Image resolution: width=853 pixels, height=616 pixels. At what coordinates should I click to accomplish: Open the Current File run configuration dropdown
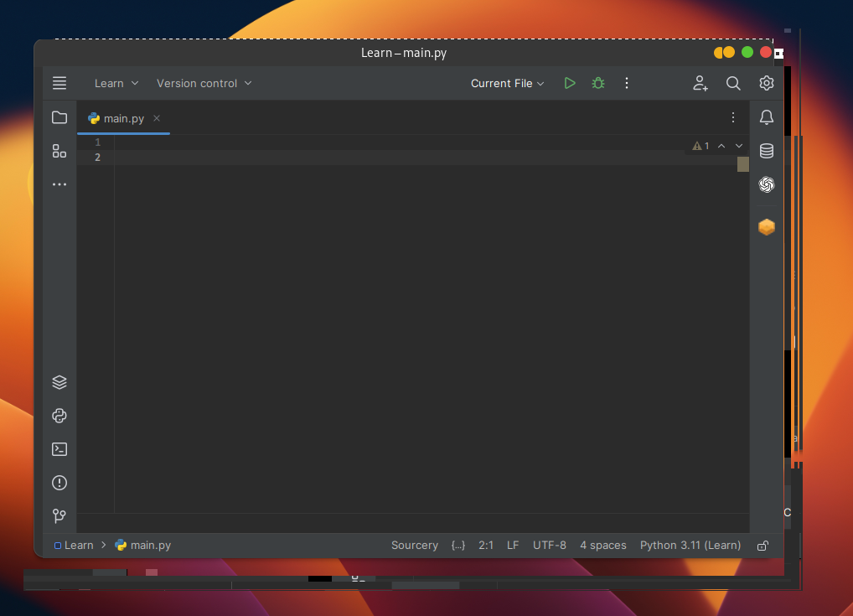pyautogui.click(x=507, y=83)
